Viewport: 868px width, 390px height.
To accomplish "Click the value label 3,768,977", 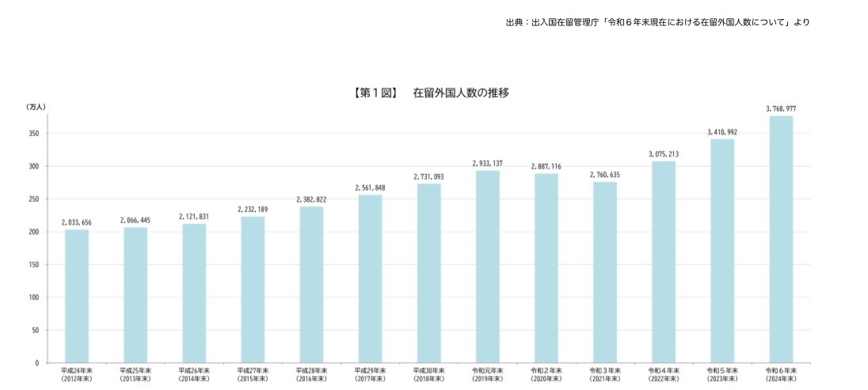I will pyautogui.click(x=780, y=108).
